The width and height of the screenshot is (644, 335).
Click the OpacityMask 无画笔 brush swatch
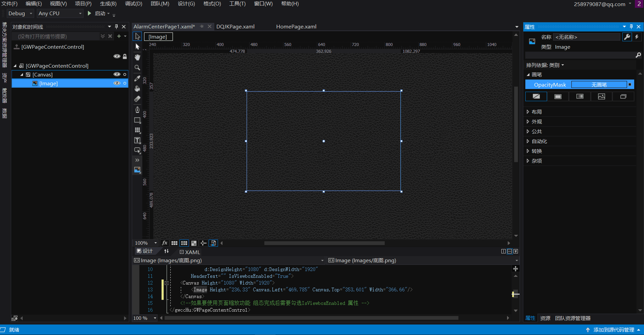(599, 85)
